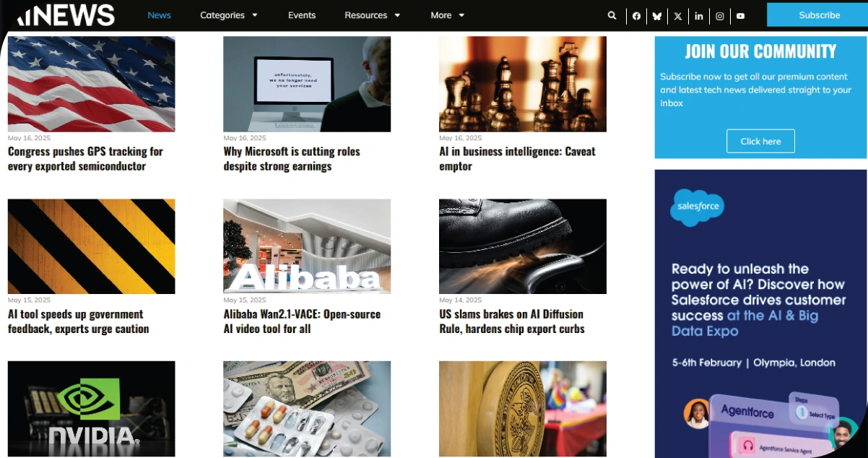The width and height of the screenshot is (868, 458).
Task: Open the Alibaba building article thumbnail
Action: coord(307,246)
